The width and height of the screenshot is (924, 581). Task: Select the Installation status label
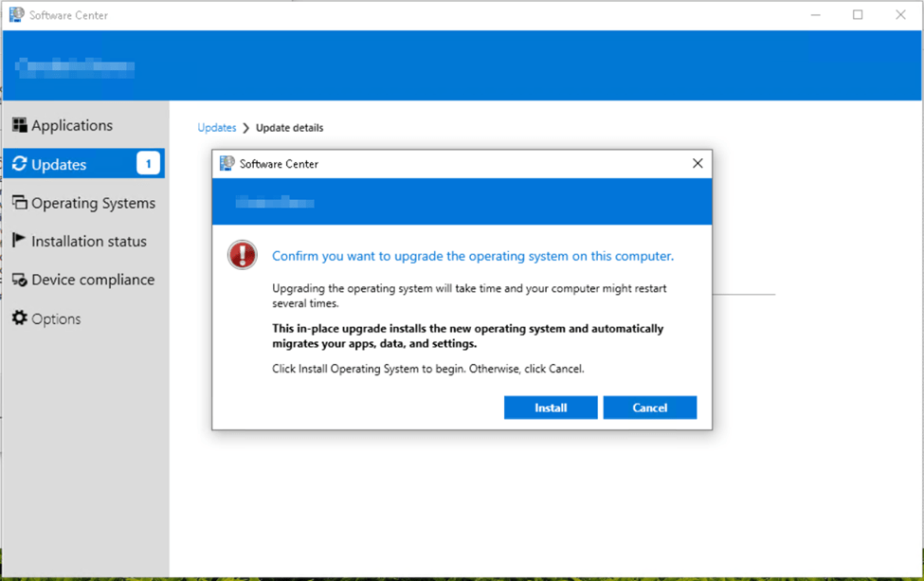point(89,242)
